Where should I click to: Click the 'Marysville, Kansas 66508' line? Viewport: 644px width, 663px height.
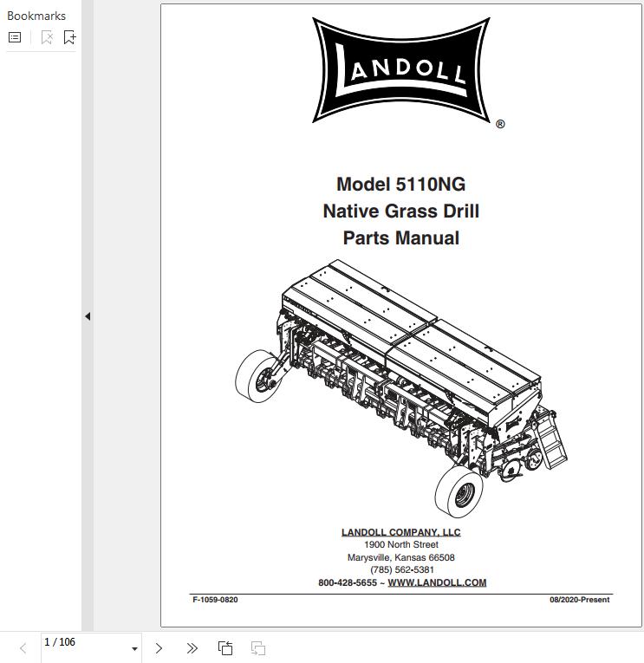(400, 557)
